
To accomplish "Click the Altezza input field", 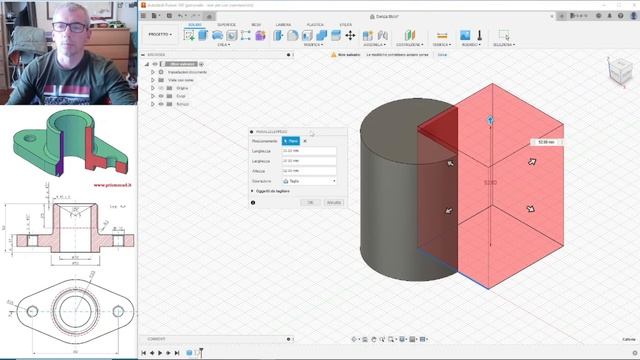I will 309,171.
